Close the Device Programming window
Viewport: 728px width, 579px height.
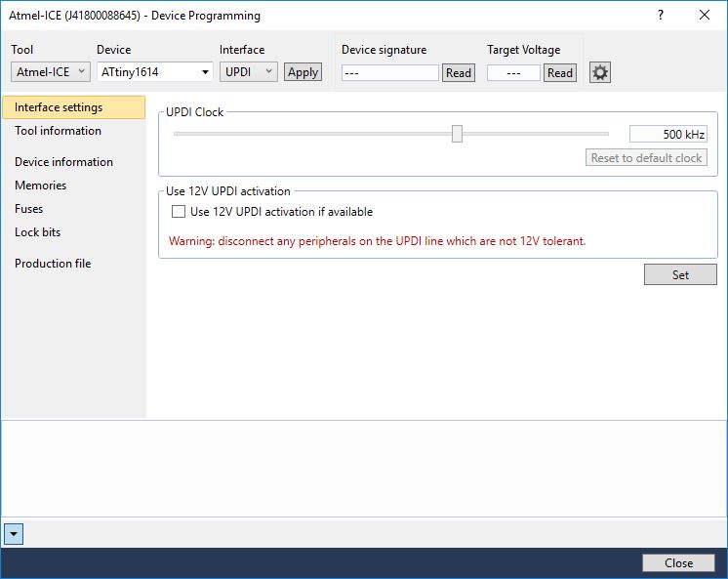(705, 15)
